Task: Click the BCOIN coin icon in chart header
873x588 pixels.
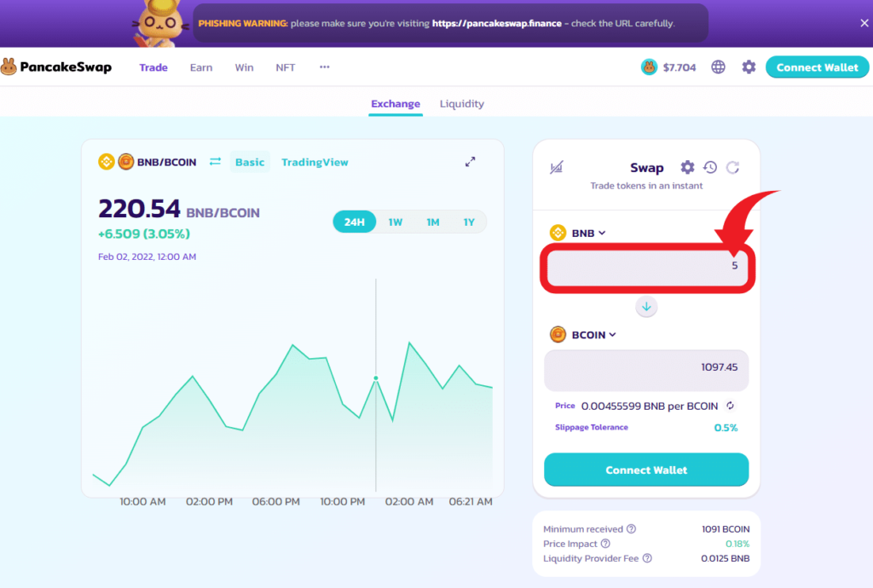Action: click(126, 162)
